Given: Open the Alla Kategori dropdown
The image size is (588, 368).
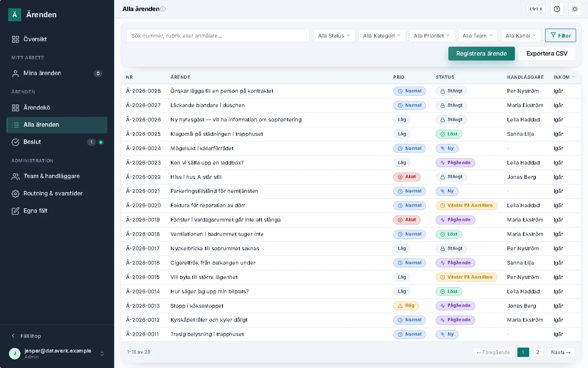Looking at the screenshot, I should point(382,36).
